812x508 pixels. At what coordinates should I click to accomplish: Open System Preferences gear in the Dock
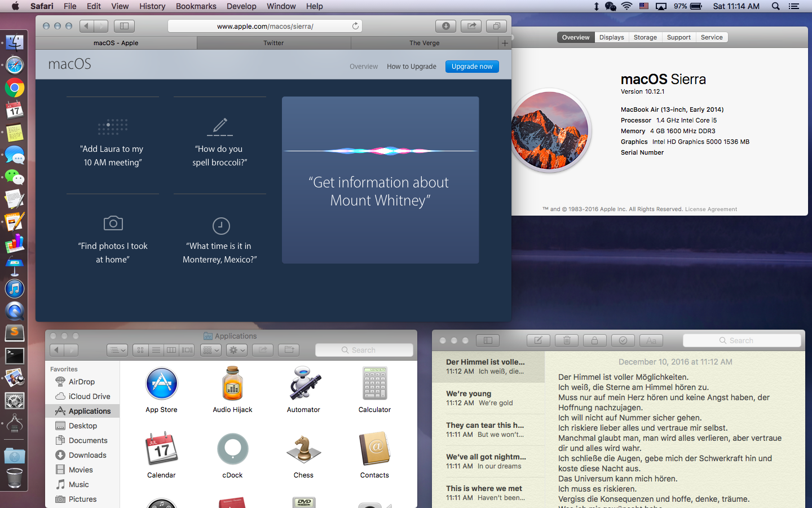15,401
